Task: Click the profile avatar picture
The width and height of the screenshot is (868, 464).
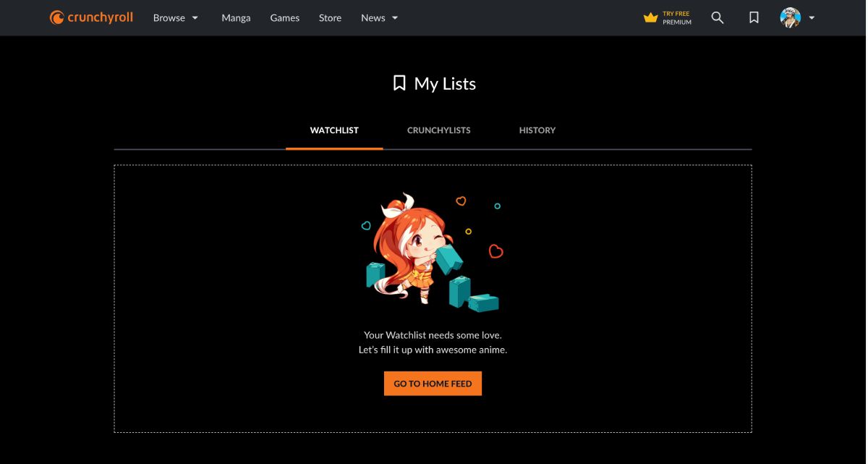Action: pyautogui.click(x=791, y=17)
